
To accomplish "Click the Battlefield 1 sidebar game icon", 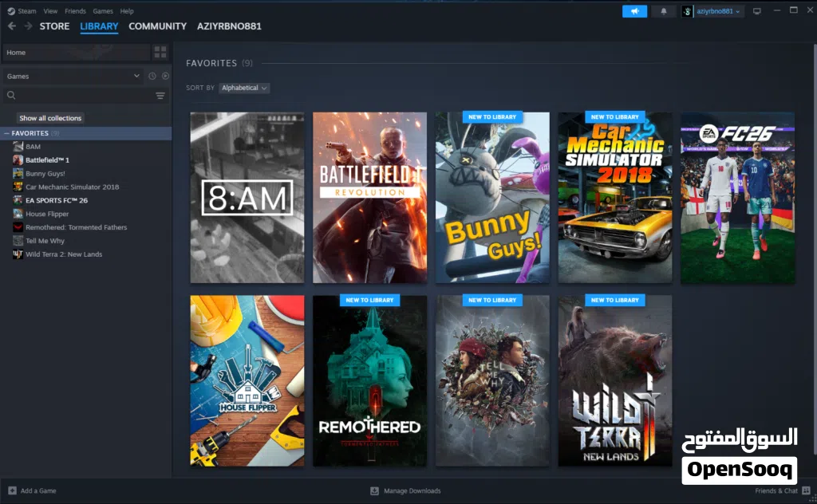I will pyautogui.click(x=18, y=159).
